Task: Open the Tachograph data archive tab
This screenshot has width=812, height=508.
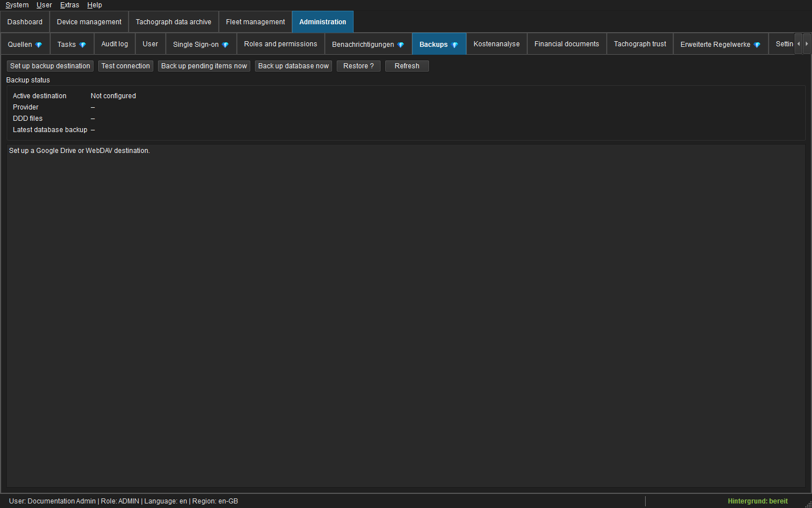Action: 174,22
